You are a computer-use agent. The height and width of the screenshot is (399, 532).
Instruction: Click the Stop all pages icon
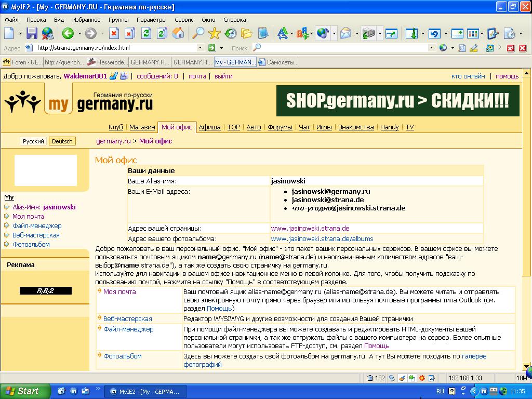click(x=129, y=33)
